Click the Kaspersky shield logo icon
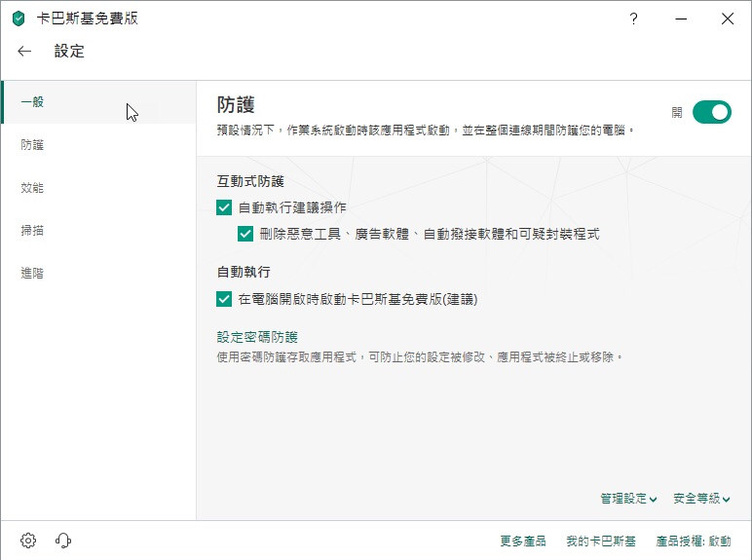 [x=19, y=19]
